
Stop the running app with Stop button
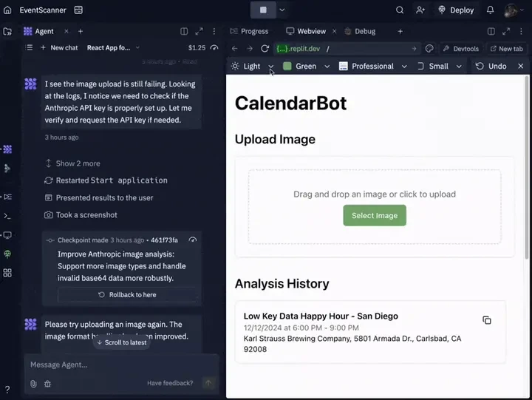click(x=263, y=10)
